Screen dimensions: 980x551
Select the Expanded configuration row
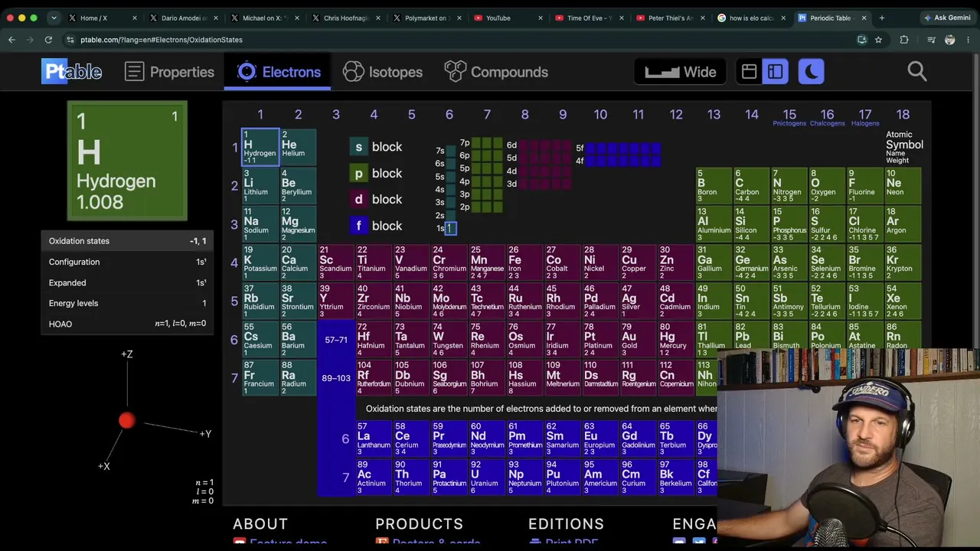(127, 282)
